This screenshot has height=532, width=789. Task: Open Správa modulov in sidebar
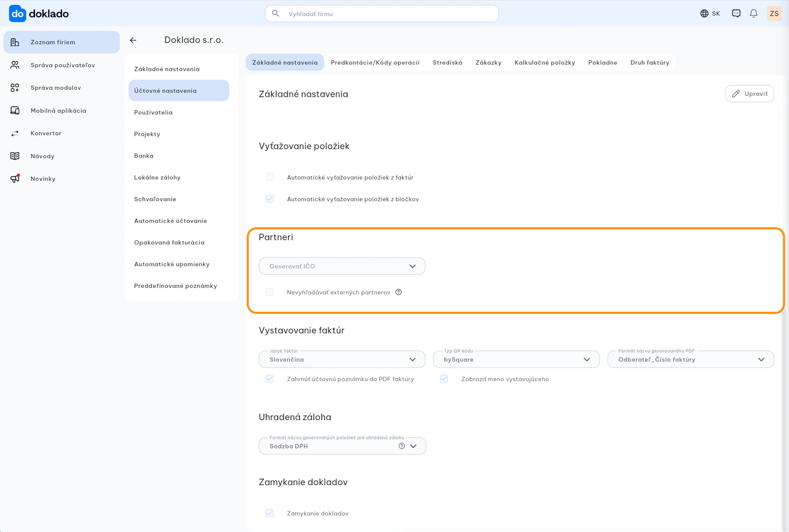coord(62,88)
